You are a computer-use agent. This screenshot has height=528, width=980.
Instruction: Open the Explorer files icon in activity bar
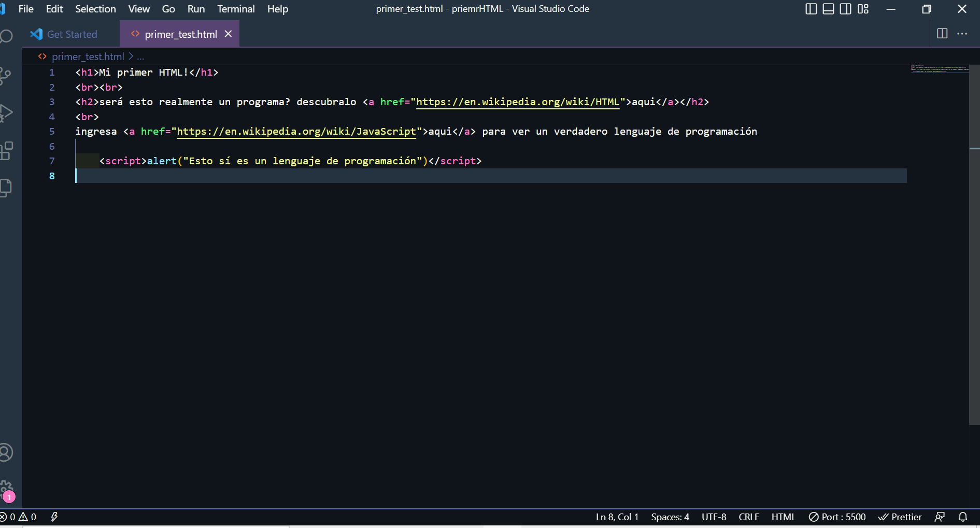(x=6, y=188)
